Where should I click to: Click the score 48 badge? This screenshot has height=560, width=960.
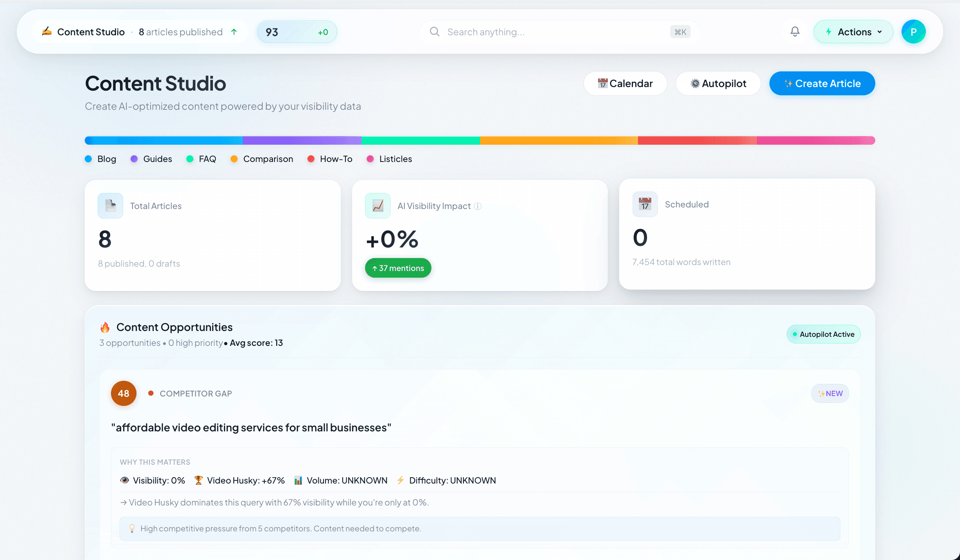coord(124,393)
